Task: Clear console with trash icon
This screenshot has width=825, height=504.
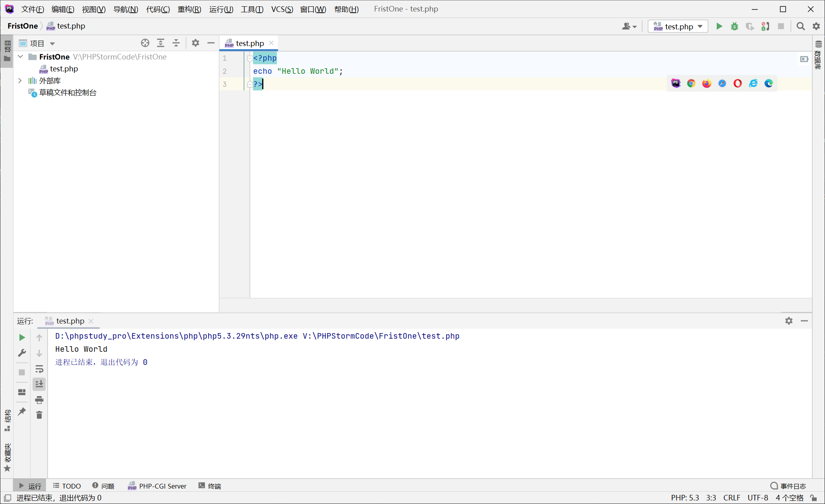Action: [39, 415]
